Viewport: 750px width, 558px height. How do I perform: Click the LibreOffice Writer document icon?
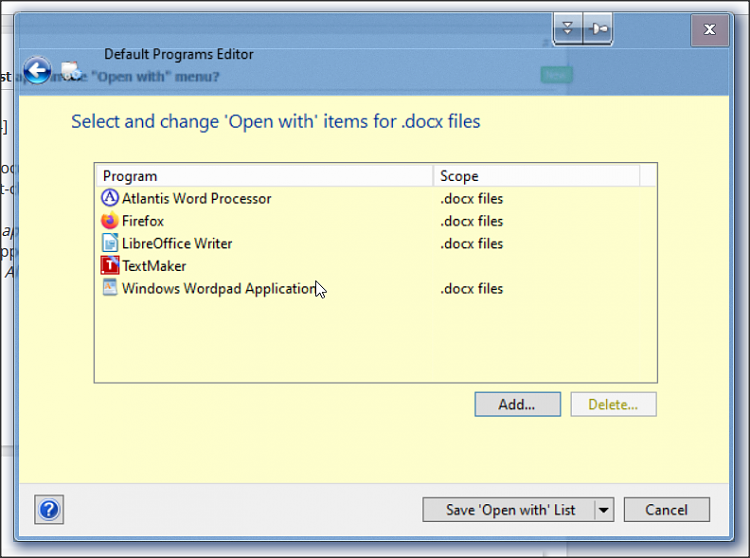coord(110,243)
